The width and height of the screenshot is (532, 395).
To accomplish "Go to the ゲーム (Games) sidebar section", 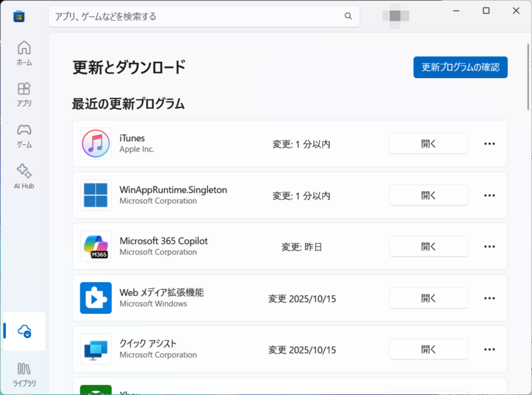I will click(24, 135).
